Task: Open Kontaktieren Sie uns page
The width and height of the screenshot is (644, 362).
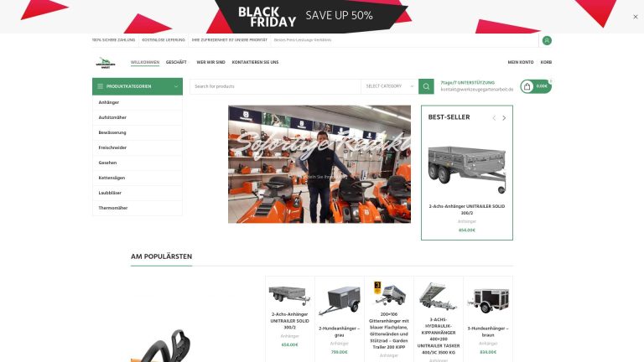Action: coord(255,62)
